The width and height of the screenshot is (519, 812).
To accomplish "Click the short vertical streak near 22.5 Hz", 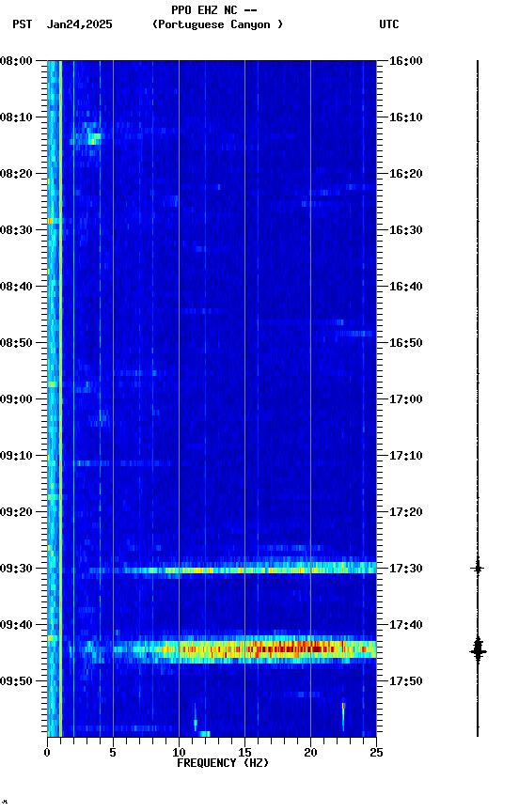I will [x=343, y=717].
